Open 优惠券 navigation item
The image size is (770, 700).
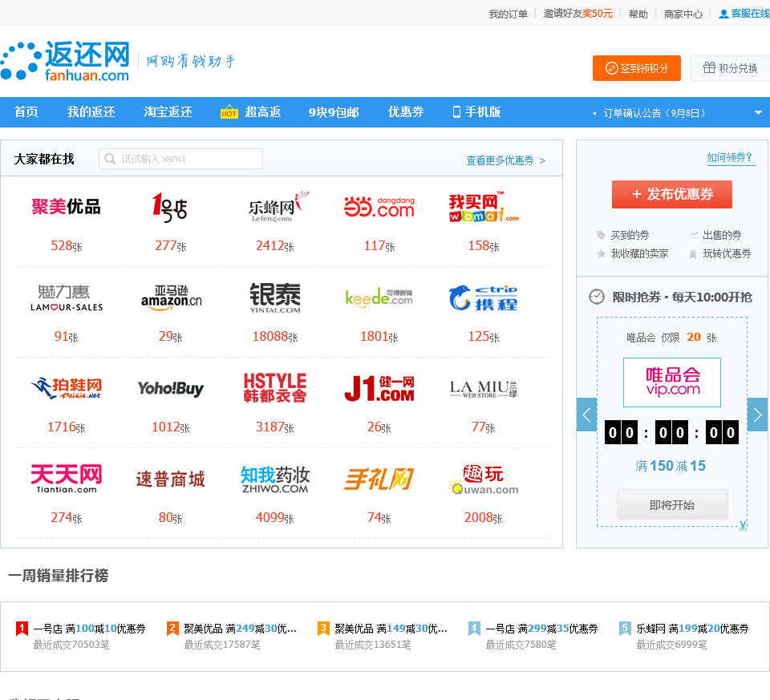(406, 112)
